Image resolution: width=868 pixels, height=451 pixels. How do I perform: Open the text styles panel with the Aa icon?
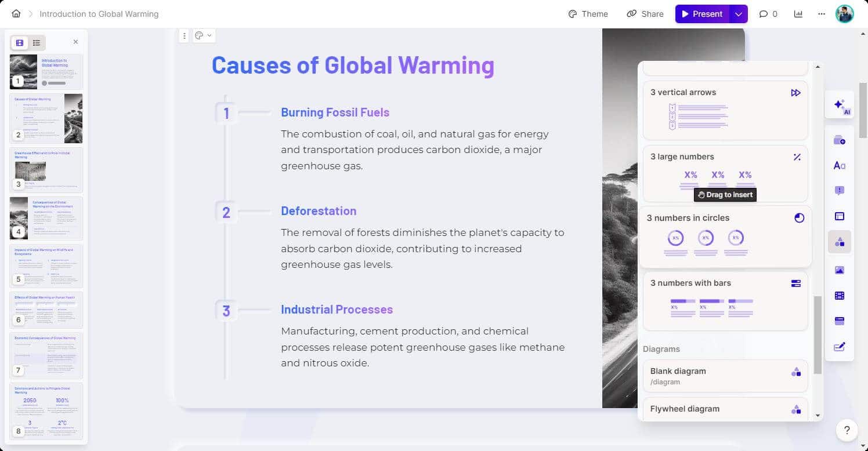click(840, 165)
